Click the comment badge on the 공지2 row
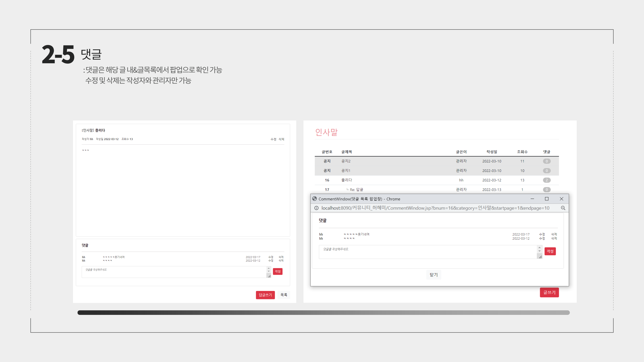The height and width of the screenshot is (362, 644). coord(547,161)
